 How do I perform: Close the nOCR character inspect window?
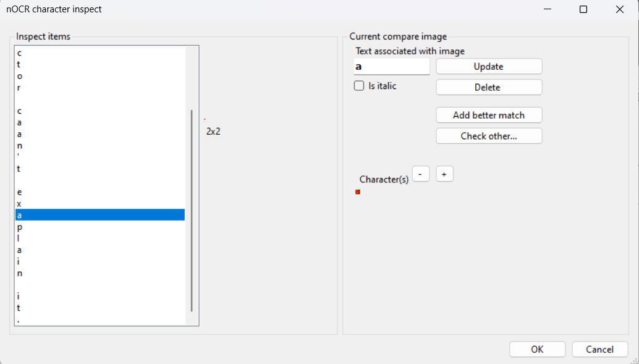(x=619, y=9)
